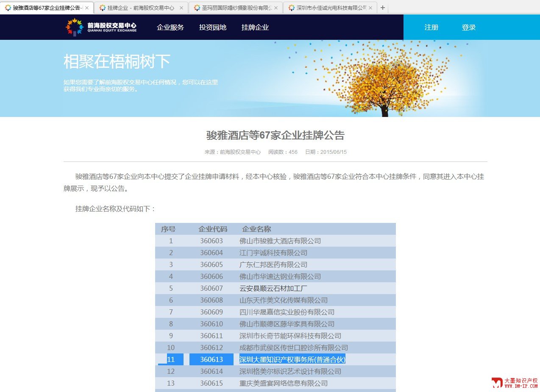Click 登录 login button
Screen dimensions: 540x392
click(x=469, y=27)
